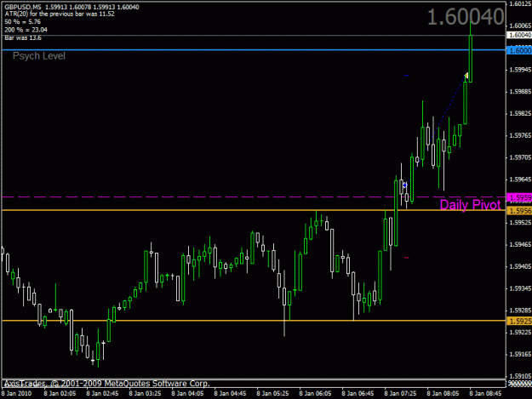Click the '50 % = 5.76' indicator text
This screenshot has width=532, height=399.
point(23,22)
